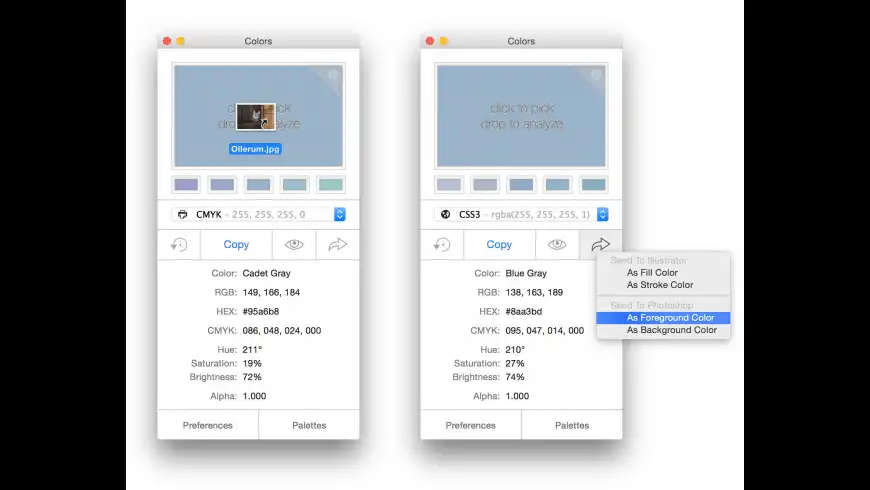Click the Ollerum.jpg file label

click(255, 149)
